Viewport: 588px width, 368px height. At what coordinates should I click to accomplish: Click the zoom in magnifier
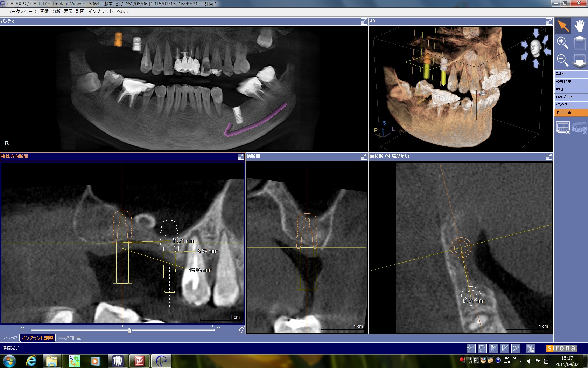pyautogui.click(x=562, y=43)
